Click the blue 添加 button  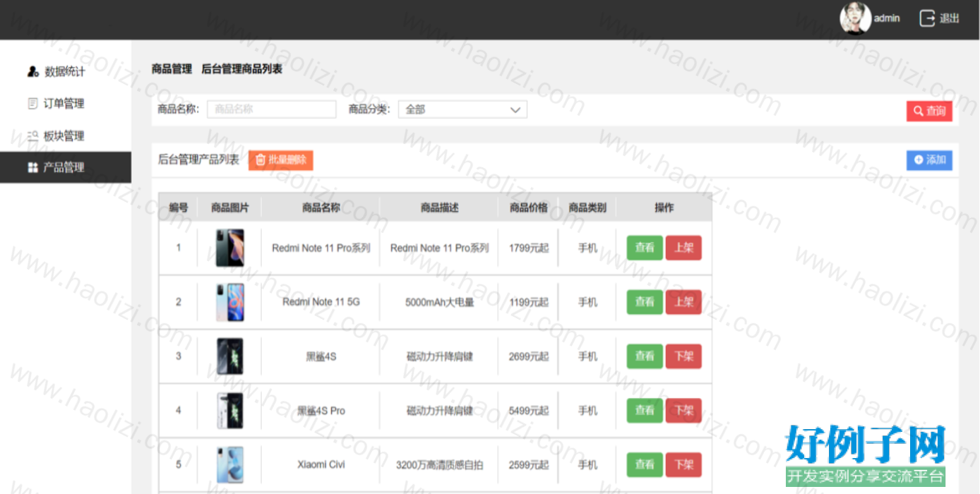(x=929, y=160)
